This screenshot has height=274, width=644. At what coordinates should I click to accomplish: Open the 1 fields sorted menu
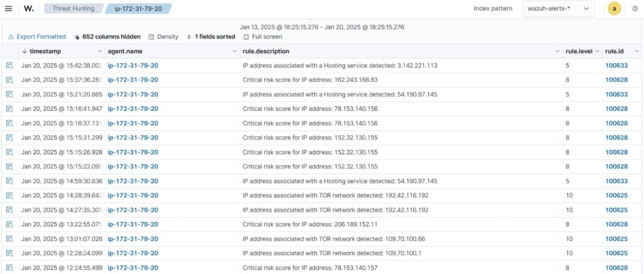click(x=211, y=37)
